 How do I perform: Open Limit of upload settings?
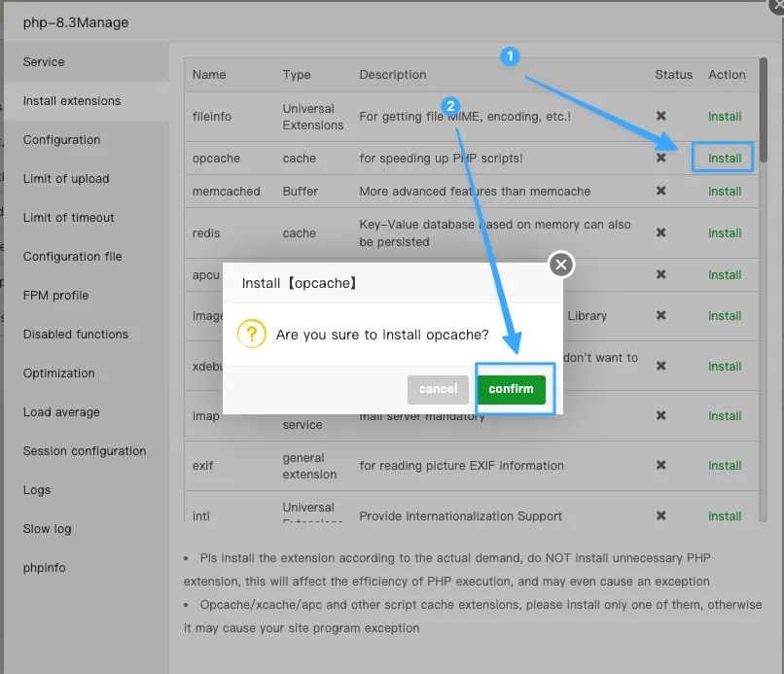click(x=66, y=179)
